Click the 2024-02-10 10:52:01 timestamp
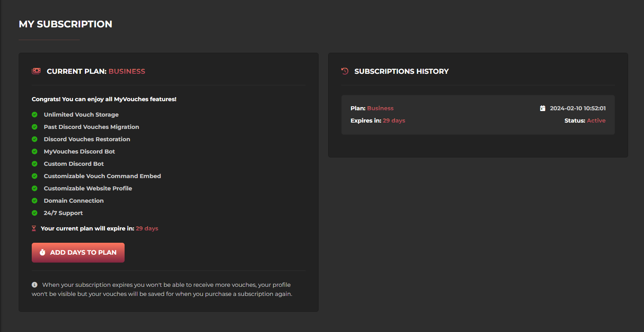The height and width of the screenshot is (332, 644). click(577, 108)
